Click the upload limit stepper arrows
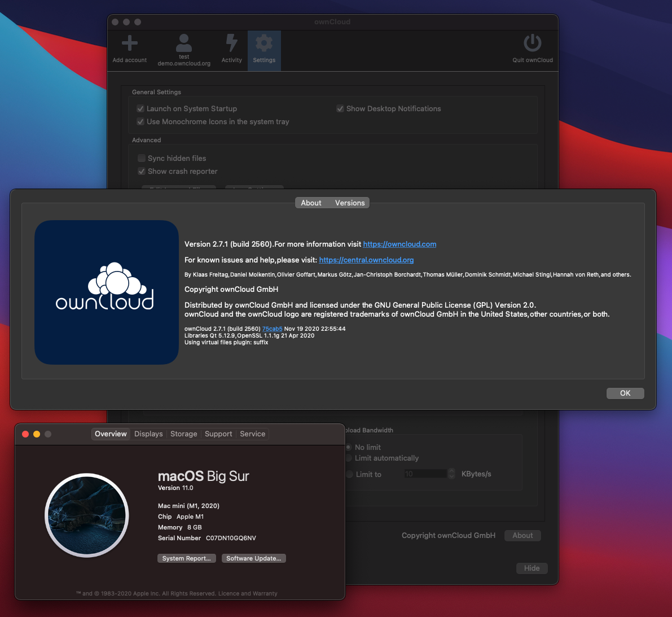 pyautogui.click(x=451, y=474)
